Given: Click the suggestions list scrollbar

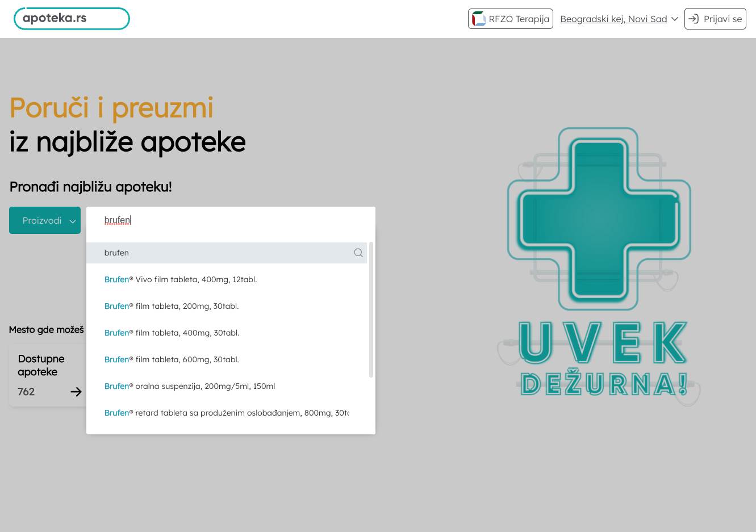Looking at the screenshot, I should tap(371, 309).
